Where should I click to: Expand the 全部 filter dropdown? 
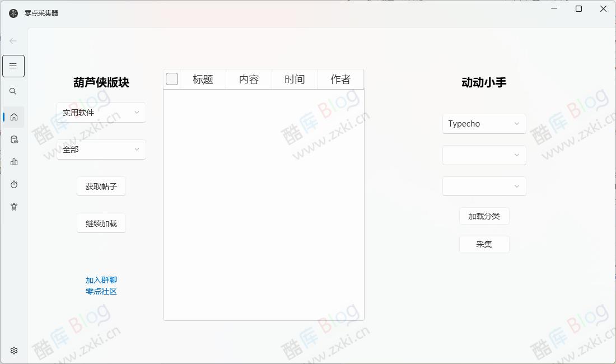(101, 150)
